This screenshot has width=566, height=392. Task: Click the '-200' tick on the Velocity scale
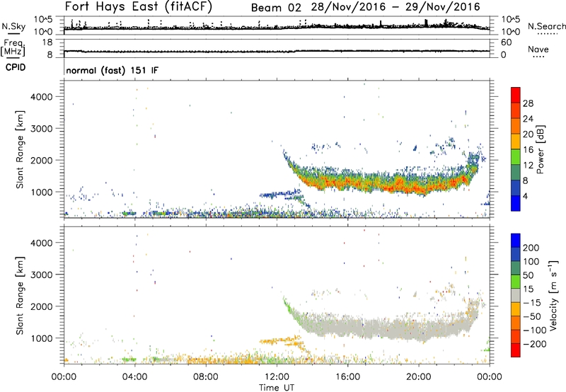click(x=534, y=344)
